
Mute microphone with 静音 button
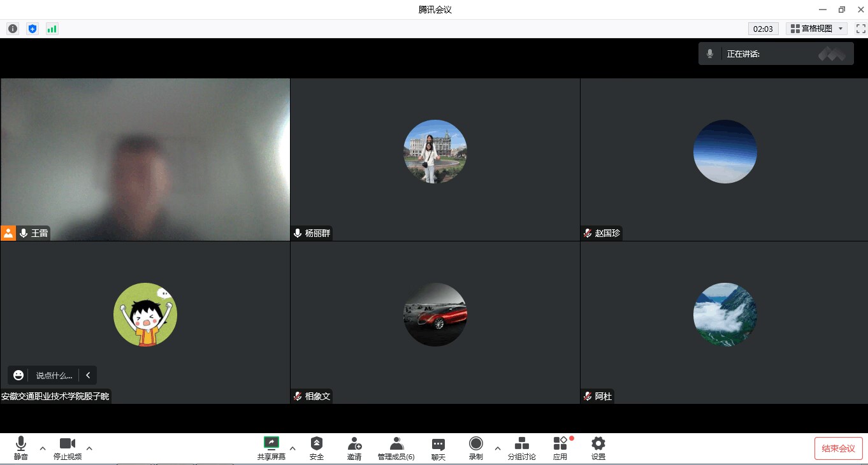pos(21,448)
